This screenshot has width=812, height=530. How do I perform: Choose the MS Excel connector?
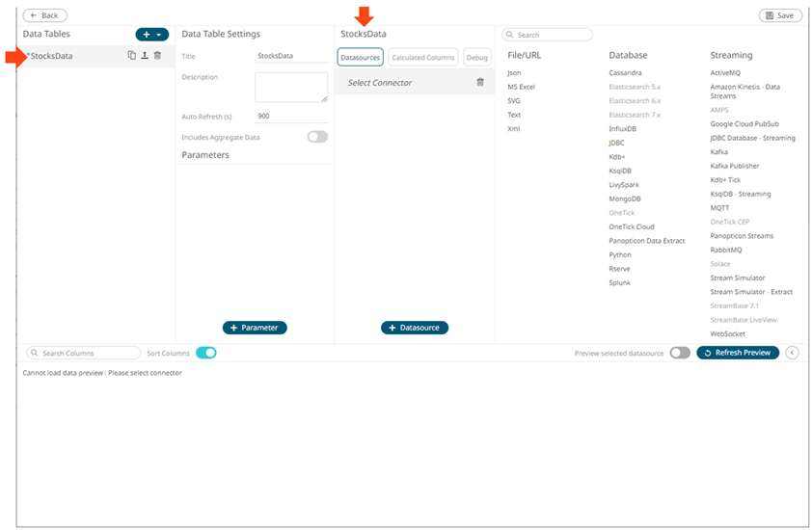[x=521, y=87]
